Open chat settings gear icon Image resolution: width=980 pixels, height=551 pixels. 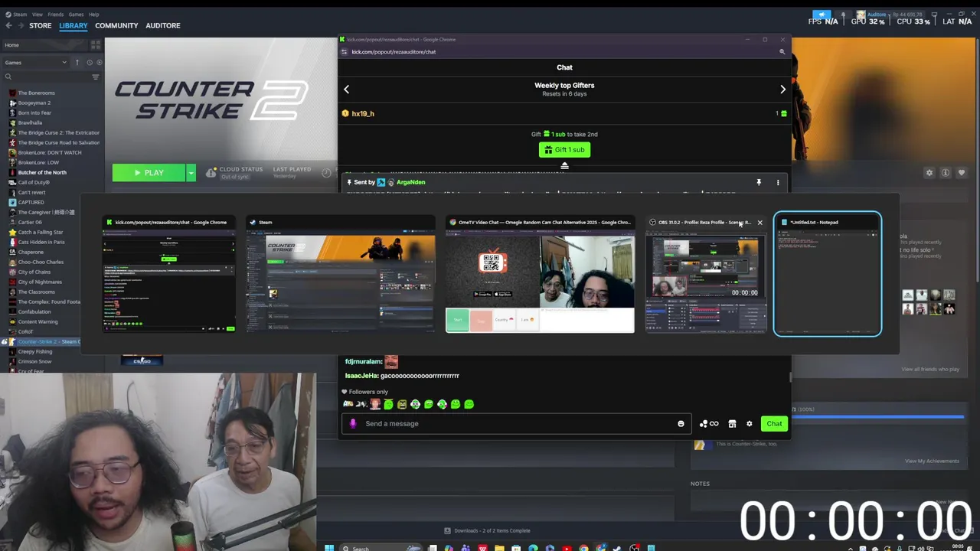point(750,424)
